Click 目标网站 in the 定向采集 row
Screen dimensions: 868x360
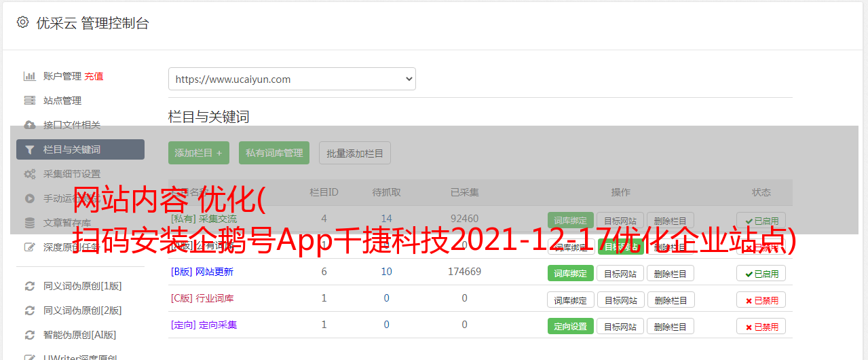click(x=620, y=326)
